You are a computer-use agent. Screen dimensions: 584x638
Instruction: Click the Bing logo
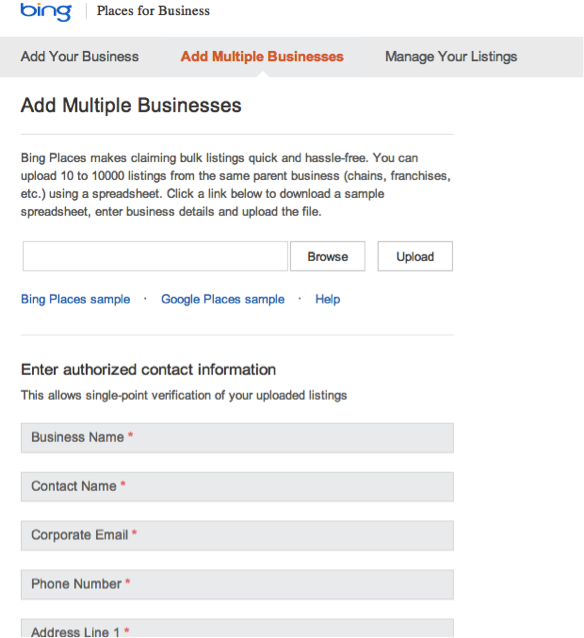[46, 11]
